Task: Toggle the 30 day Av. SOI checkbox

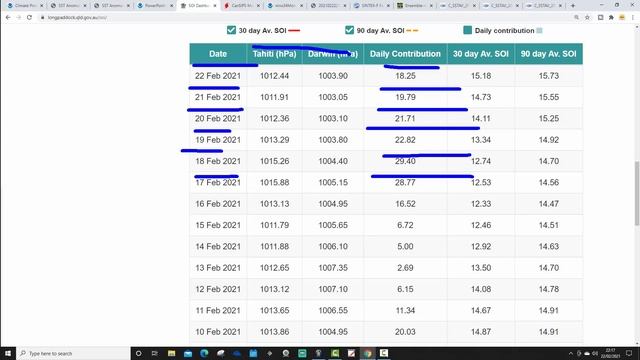Action: coord(231,30)
